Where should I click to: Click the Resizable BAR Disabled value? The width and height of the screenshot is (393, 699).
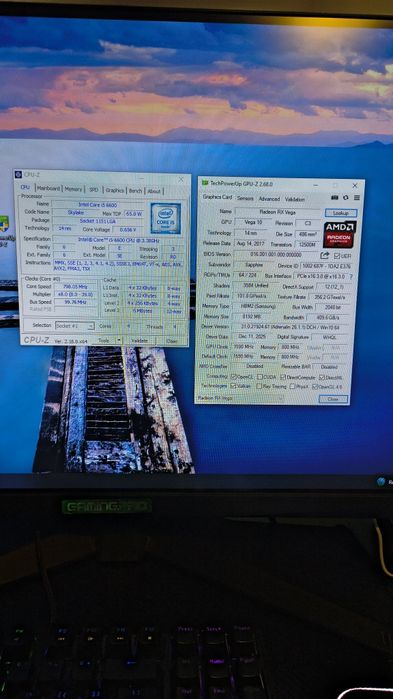tap(329, 367)
